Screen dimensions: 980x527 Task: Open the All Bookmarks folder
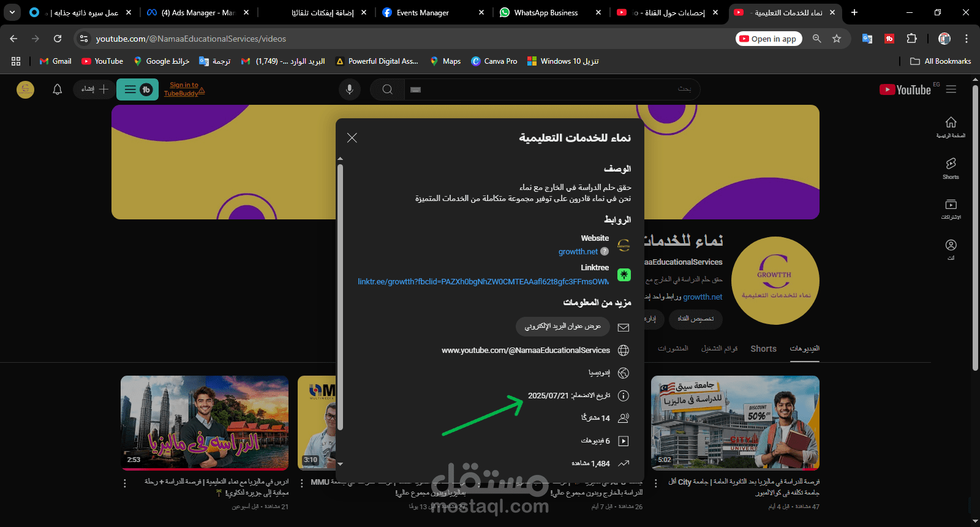coord(941,61)
